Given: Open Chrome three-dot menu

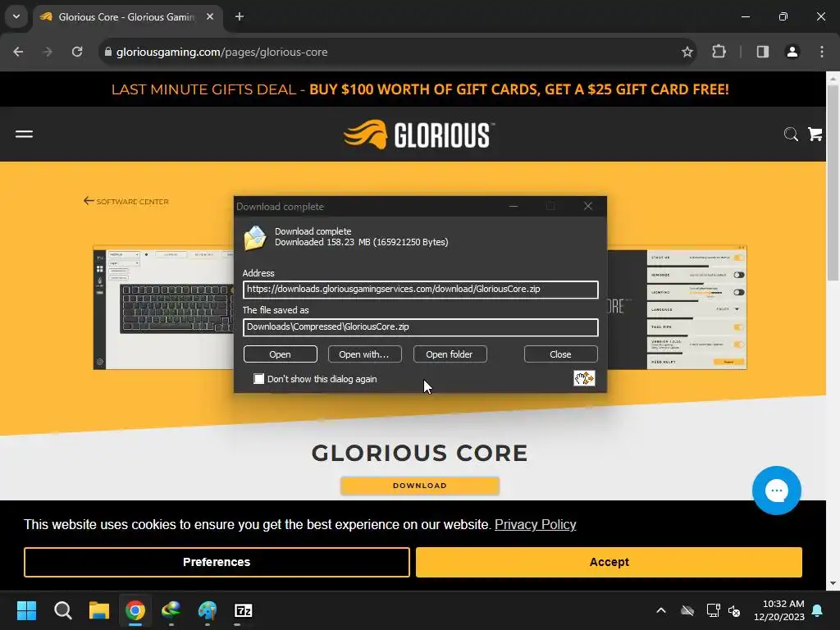Looking at the screenshot, I should click(x=822, y=52).
